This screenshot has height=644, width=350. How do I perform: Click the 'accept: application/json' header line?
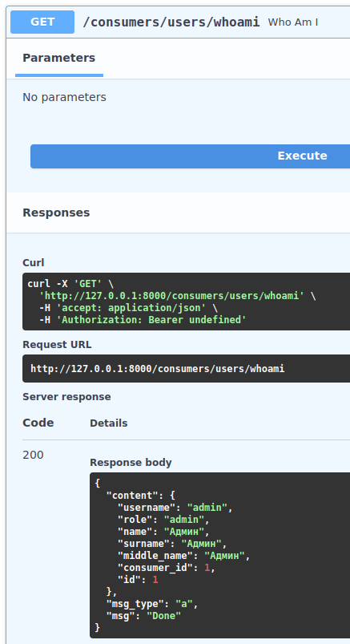click(128, 308)
